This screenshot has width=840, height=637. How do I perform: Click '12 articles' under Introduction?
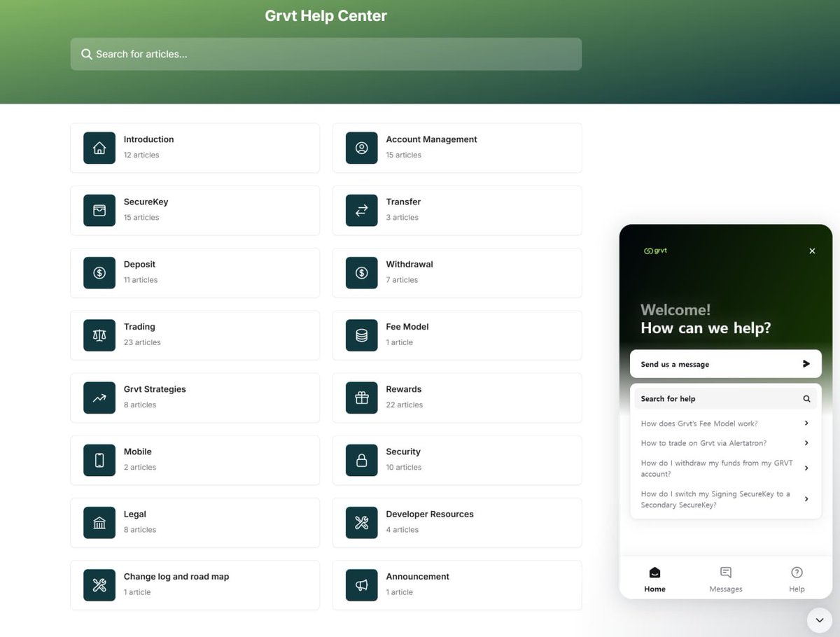[141, 155]
